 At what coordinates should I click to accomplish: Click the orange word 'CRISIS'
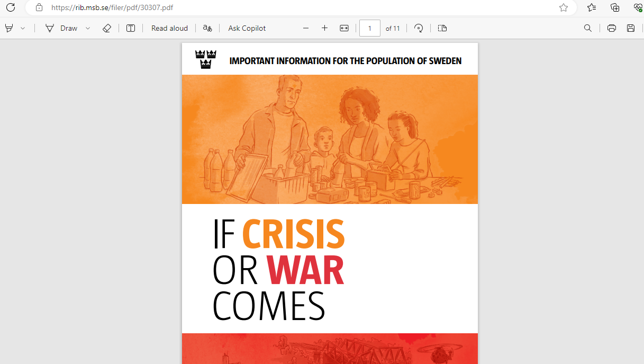294,234
